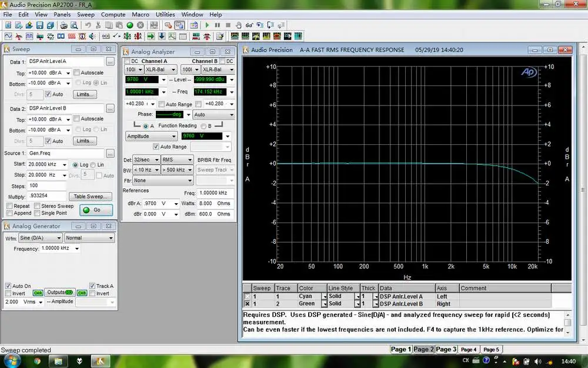Open the Compute menu
Screen dimensions: 588x368
(x=113, y=14)
